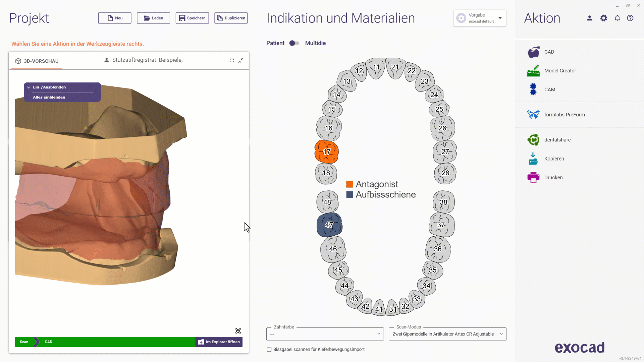
Task: Open the settings gear
Action: (604, 18)
